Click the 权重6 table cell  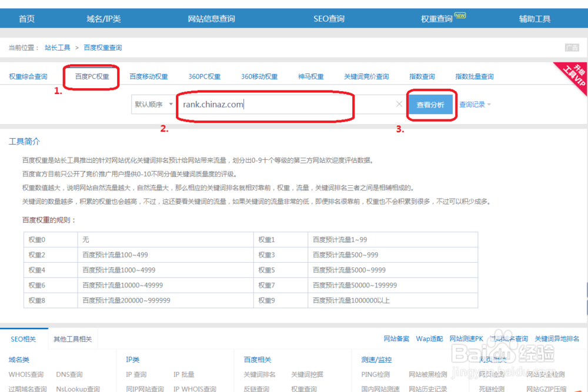[51, 285]
